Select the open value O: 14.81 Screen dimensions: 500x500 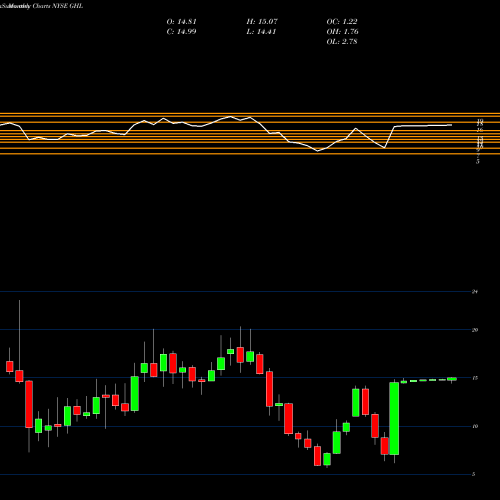pyautogui.click(x=181, y=22)
